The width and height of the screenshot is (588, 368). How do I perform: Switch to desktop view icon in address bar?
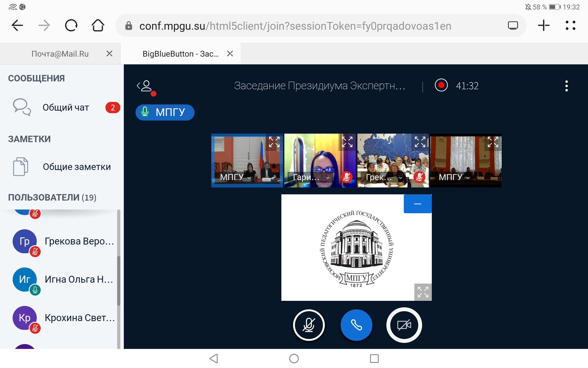[x=513, y=26]
